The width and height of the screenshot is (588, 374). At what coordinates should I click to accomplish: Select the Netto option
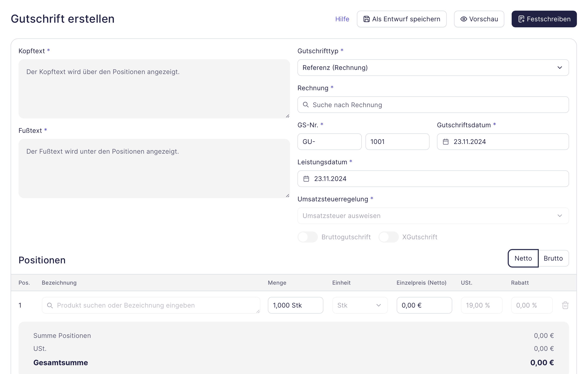coord(523,258)
